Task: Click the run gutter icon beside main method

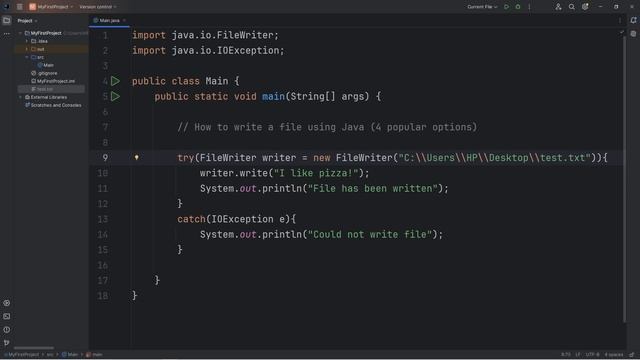Action: click(x=116, y=96)
